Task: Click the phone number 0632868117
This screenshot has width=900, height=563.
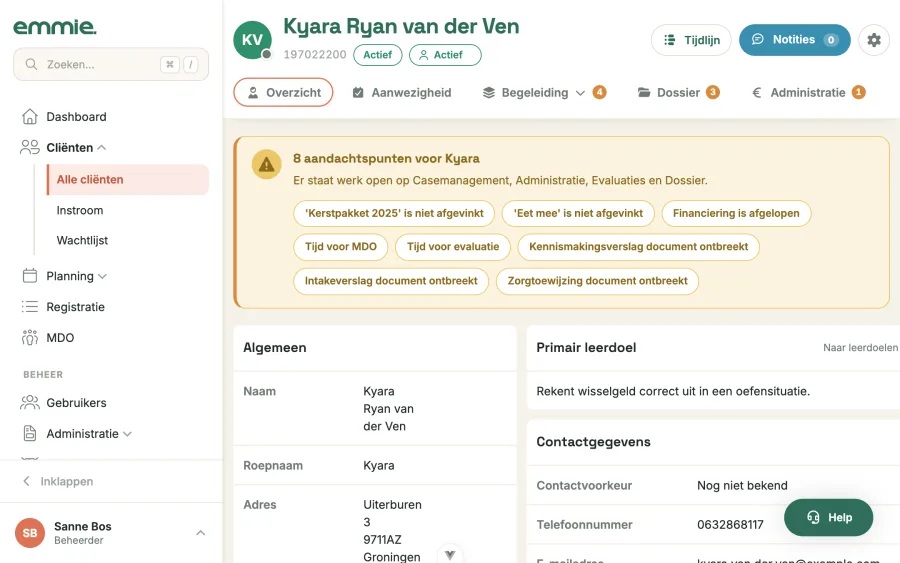Action: [730, 525]
